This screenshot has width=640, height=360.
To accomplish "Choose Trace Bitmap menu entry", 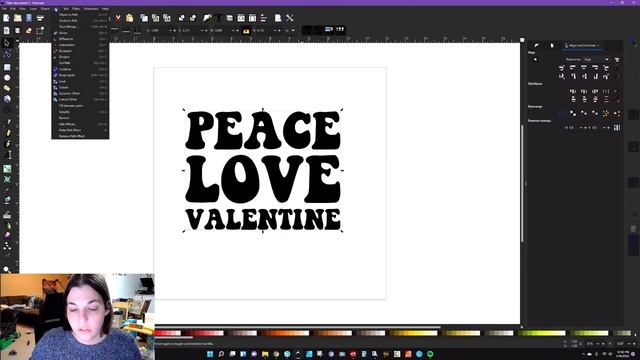I will pos(80,27).
